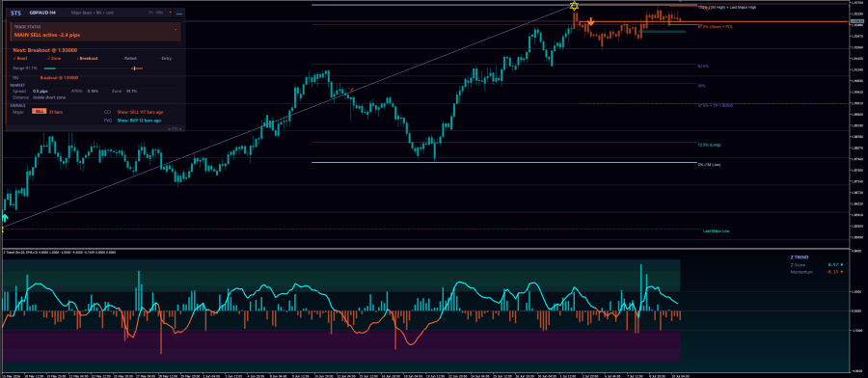Click the Momentum -0.15 value
The width and height of the screenshot is (868, 378).
(831, 272)
